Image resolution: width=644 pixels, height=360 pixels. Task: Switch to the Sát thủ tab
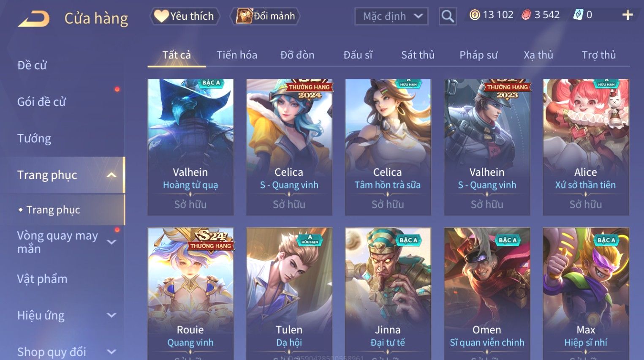point(418,55)
